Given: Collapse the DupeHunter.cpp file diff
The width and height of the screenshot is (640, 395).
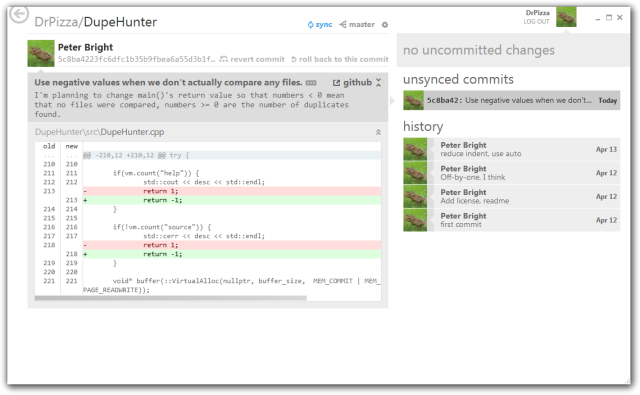Looking at the screenshot, I should click(378, 132).
